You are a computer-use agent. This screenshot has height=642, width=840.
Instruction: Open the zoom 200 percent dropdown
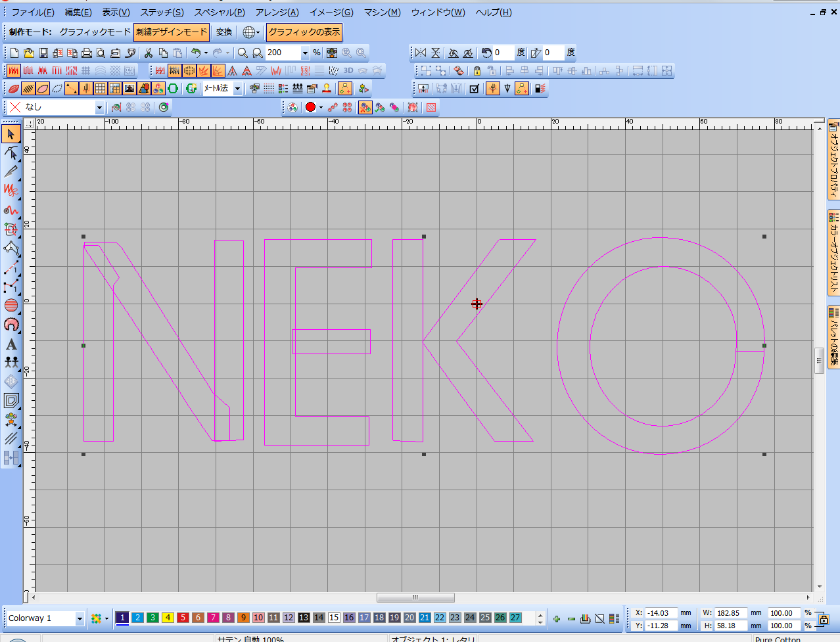[305, 53]
